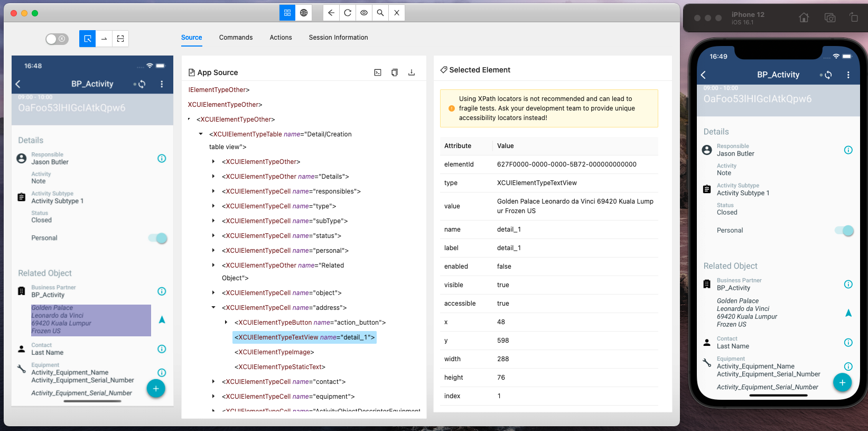The height and width of the screenshot is (431, 868).
Task: Switch to the Session Information tab
Action: pos(338,38)
